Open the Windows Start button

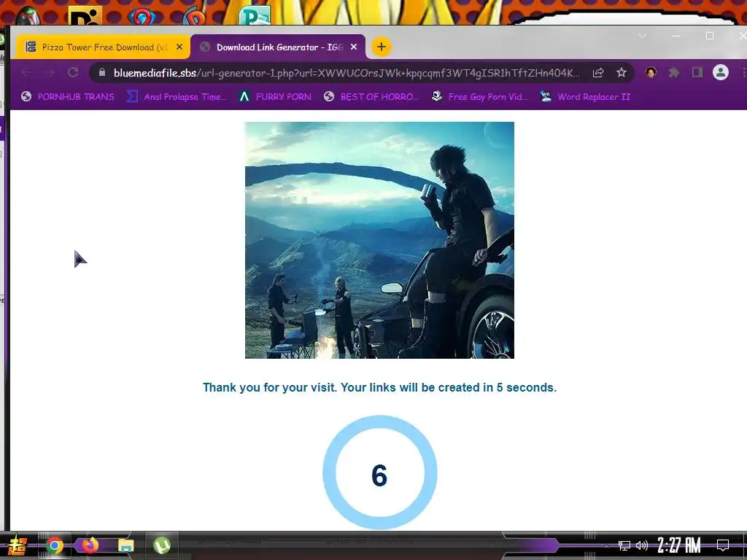point(16,545)
